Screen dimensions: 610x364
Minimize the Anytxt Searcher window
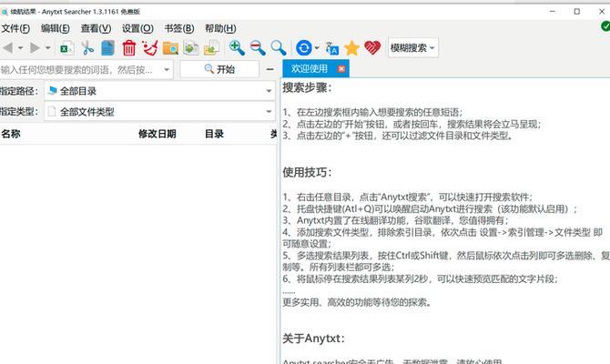pos(553,12)
